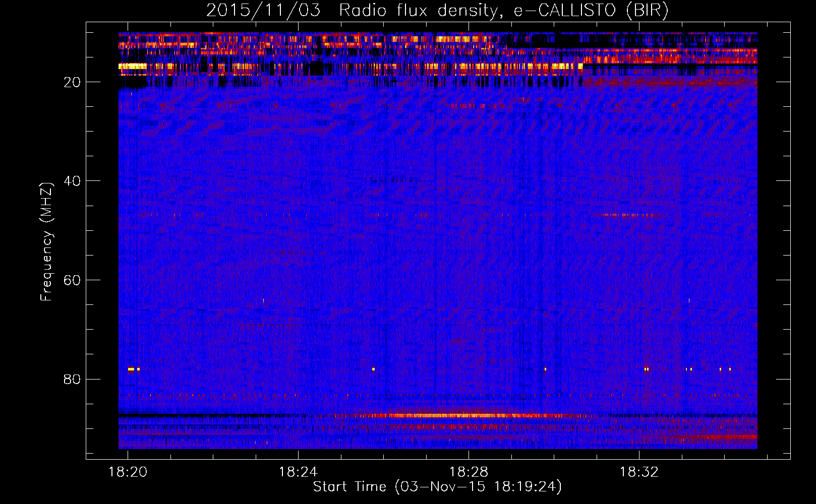The height and width of the screenshot is (504, 816).
Task: Click the 18:28 time tick label
Action: 469,472
